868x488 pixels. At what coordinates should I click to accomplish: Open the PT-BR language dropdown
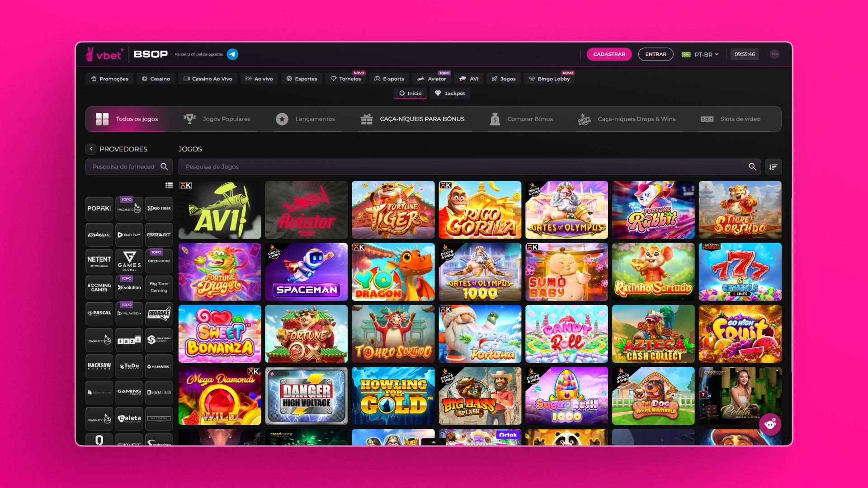click(x=702, y=54)
